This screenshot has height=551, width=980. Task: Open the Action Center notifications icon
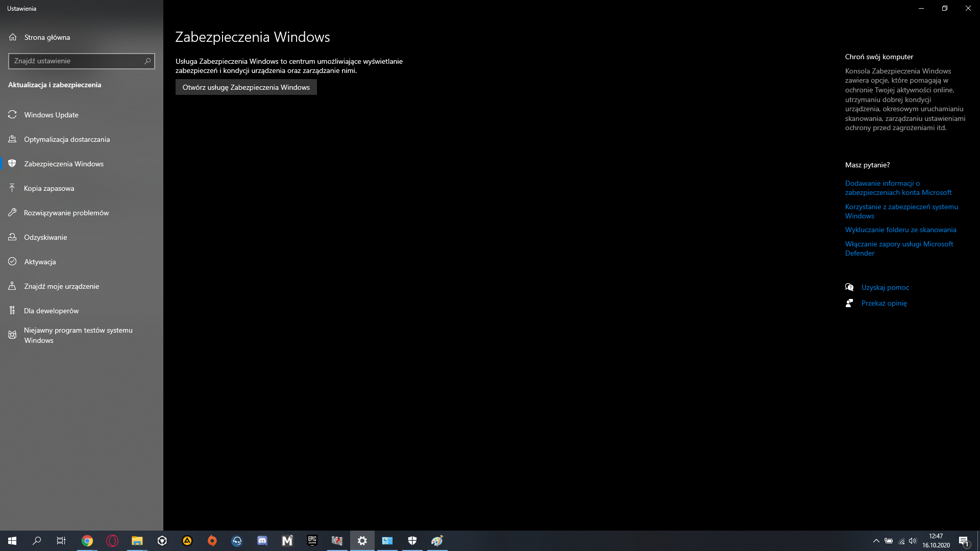(964, 541)
